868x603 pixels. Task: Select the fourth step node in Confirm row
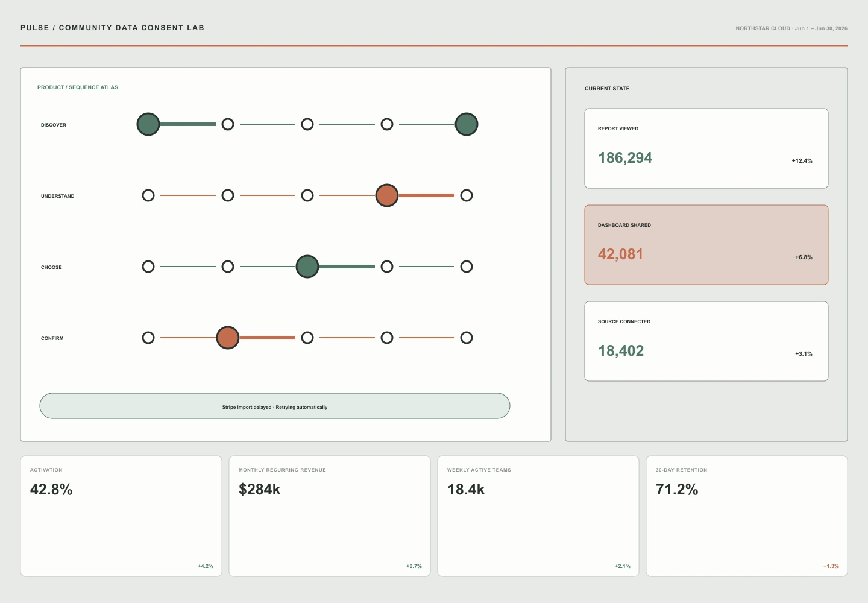(387, 338)
